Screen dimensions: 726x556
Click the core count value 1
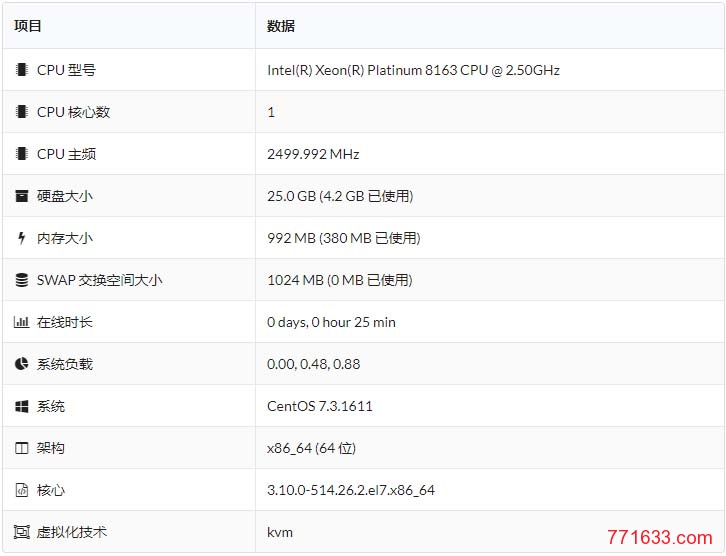coord(271,112)
